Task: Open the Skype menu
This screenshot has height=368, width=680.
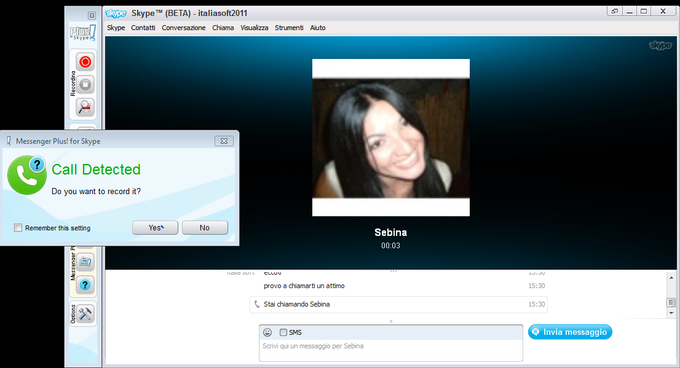Action: pyautogui.click(x=116, y=28)
